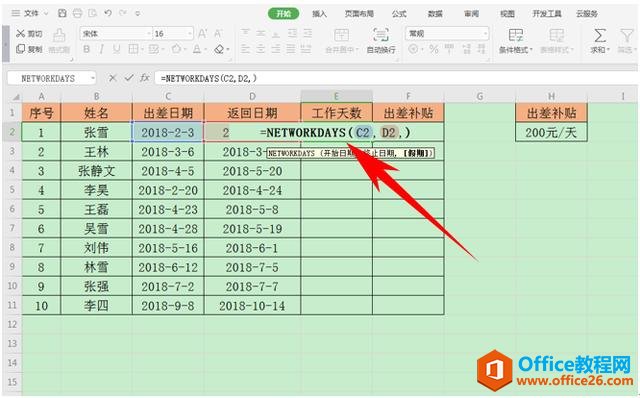This screenshot has width=640, height=398.
Task: Switch to the 开始 tab
Action: coord(283,13)
